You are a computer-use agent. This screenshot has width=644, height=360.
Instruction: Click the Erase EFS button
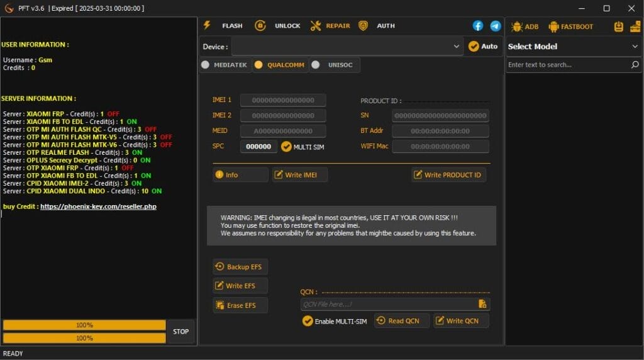point(240,305)
